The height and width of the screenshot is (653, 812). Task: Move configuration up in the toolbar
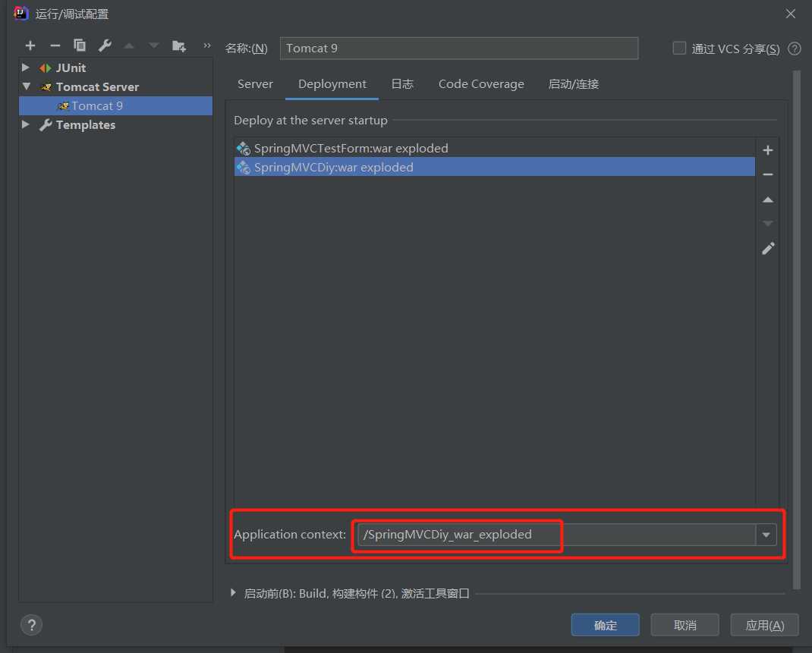click(129, 46)
